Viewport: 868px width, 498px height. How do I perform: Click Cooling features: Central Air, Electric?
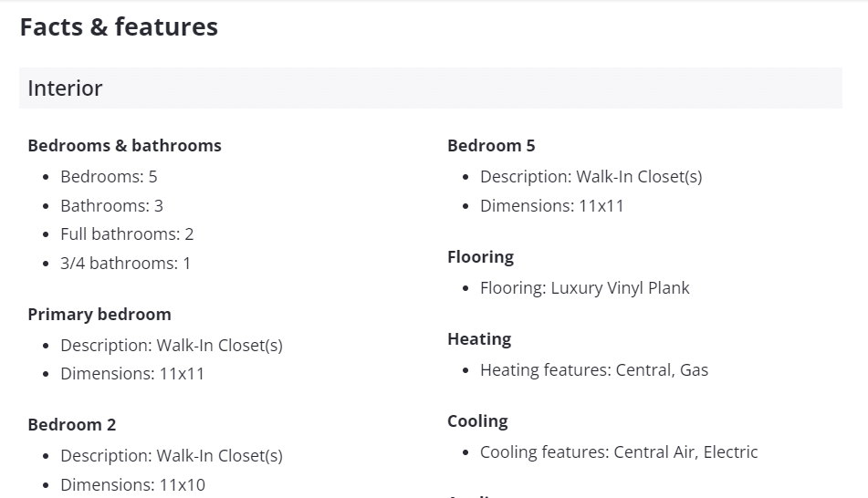pos(619,452)
